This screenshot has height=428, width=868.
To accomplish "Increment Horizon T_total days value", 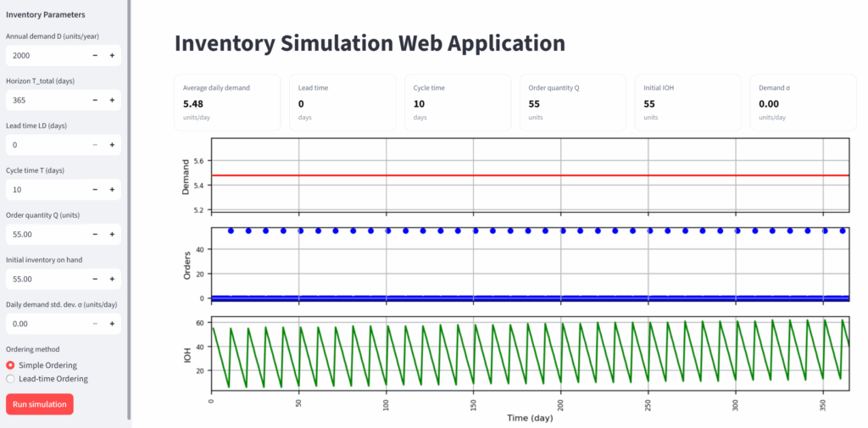I will point(112,100).
